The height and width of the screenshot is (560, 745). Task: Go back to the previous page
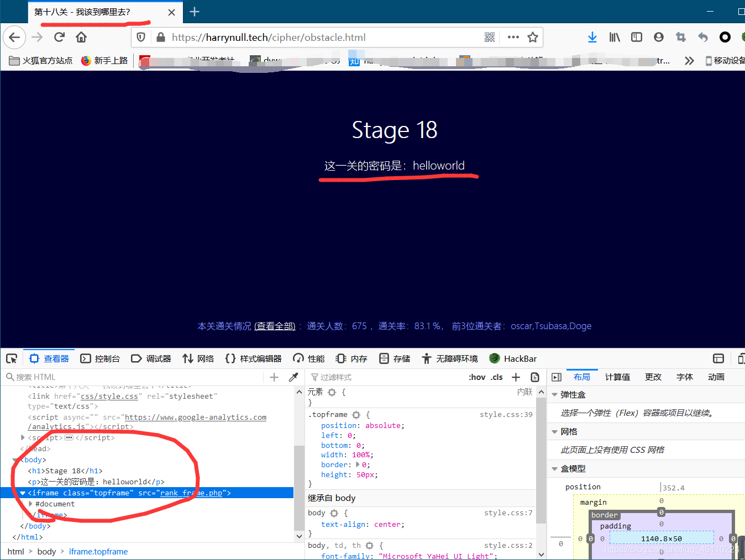[14, 37]
